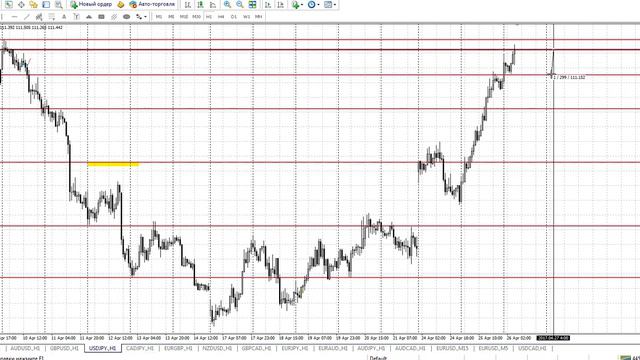
Task: Switch to EURJPY_H1 chart tab
Action: click(295, 349)
